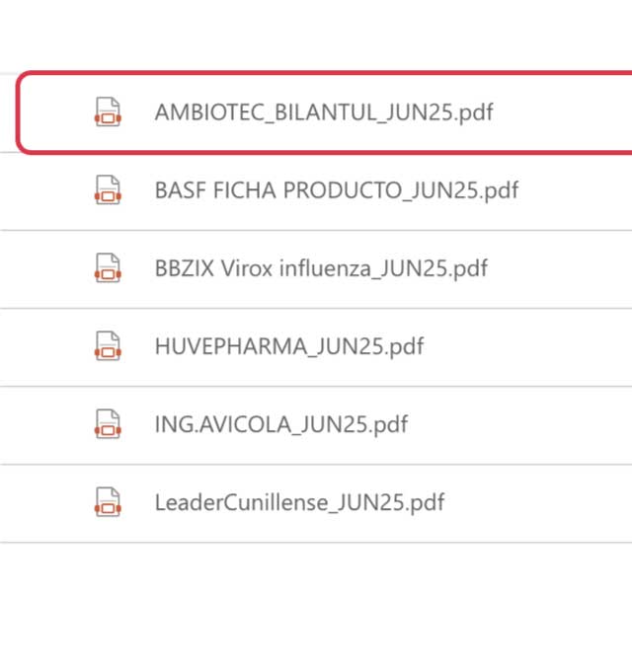Click the blank space above the AMBIOTEC row

coord(316,35)
